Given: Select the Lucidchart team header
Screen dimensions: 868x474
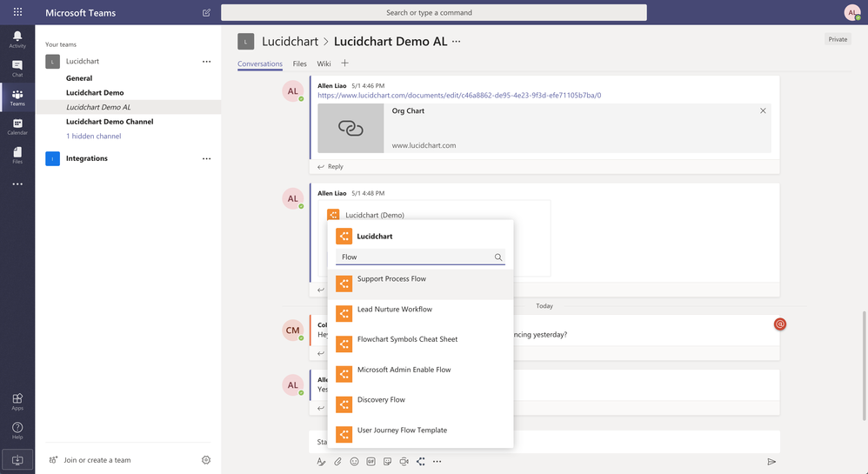Looking at the screenshot, I should point(83,62).
